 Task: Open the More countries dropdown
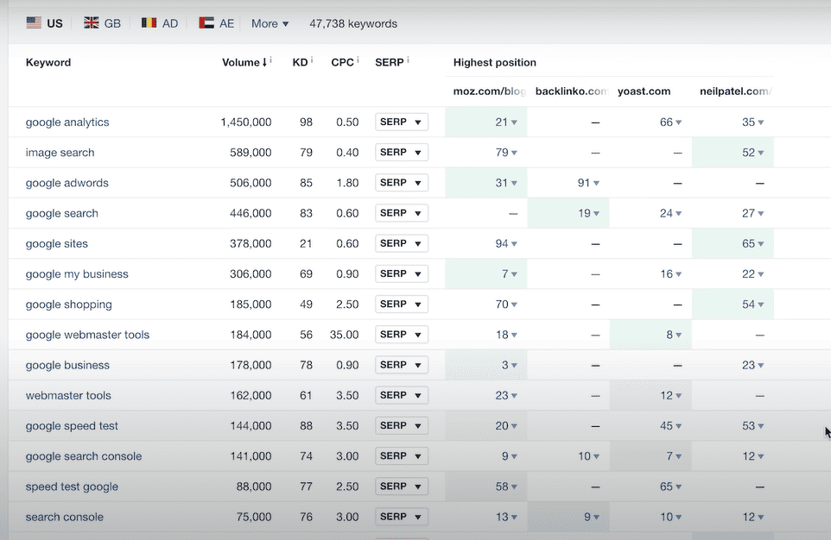pyautogui.click(x=270, y=23)
